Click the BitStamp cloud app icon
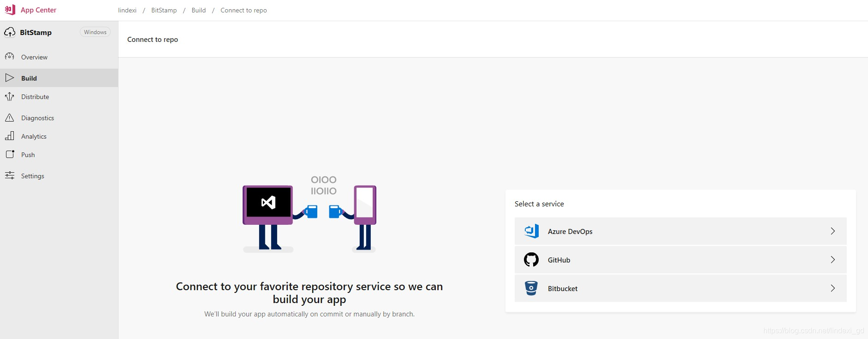Viewport: 868px width, 339px height. [10, 32]
